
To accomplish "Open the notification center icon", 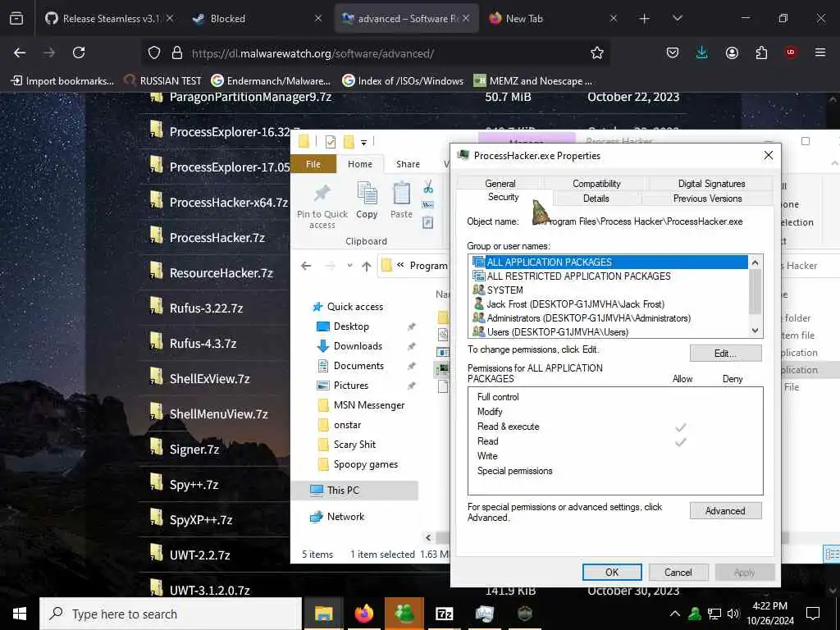I will click(813, 614).
